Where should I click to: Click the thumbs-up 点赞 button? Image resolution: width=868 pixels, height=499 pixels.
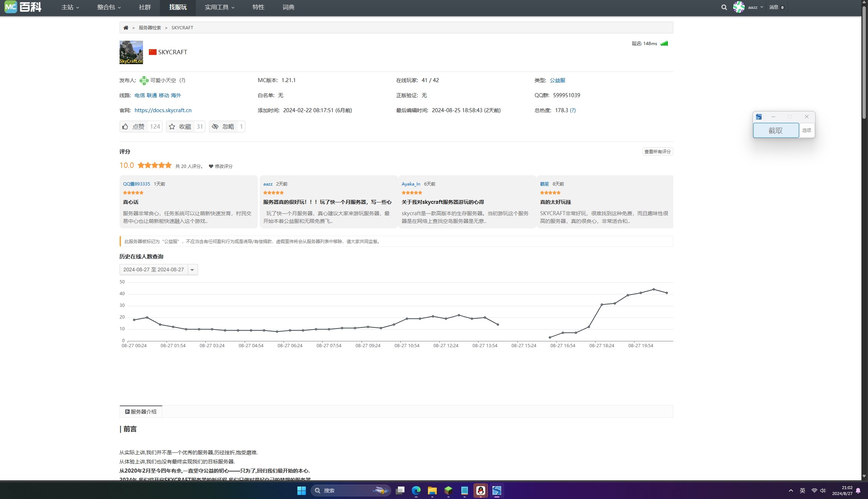(x=141, y=126)
